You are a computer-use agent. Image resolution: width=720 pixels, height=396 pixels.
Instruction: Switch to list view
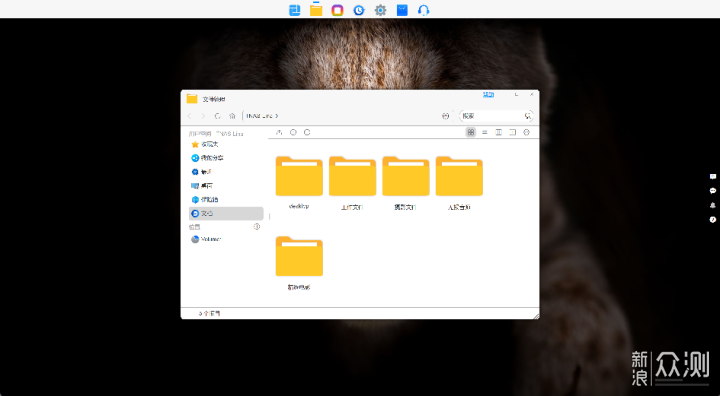tap(484, 132)
